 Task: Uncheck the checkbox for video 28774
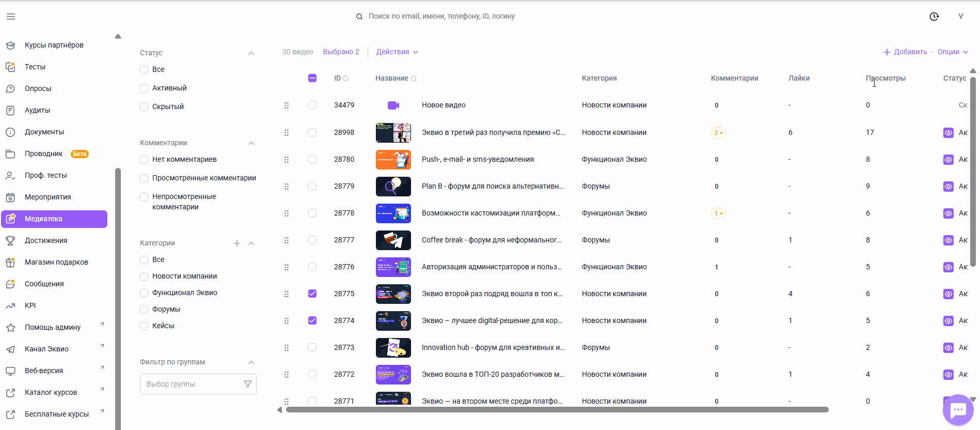(x=312, y=320)
